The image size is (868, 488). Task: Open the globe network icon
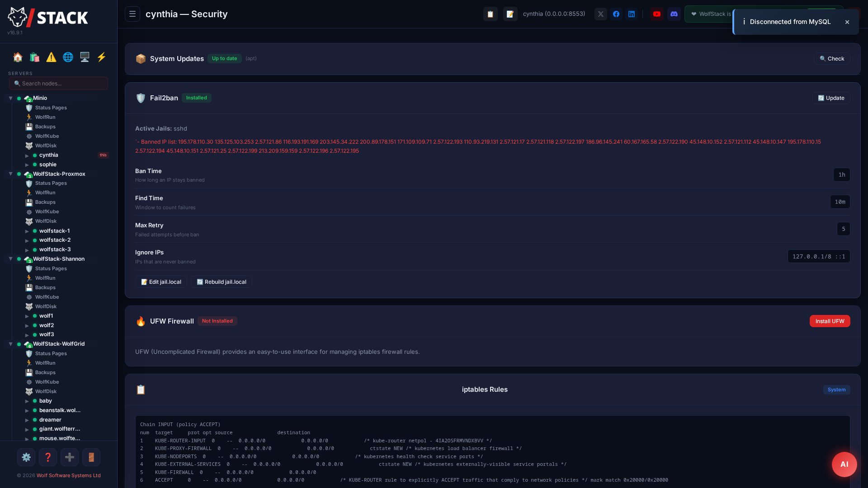coord(68,57)
